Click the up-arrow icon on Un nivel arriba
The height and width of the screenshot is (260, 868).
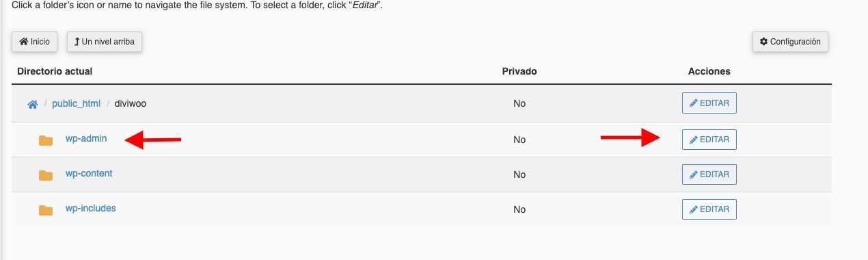tap(77, 42)
